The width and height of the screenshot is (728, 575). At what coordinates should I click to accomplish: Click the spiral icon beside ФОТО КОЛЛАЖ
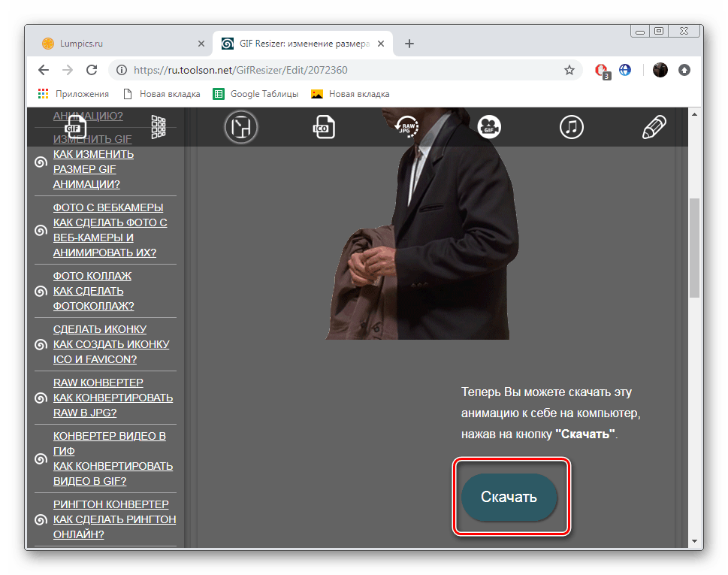[41, 291]
